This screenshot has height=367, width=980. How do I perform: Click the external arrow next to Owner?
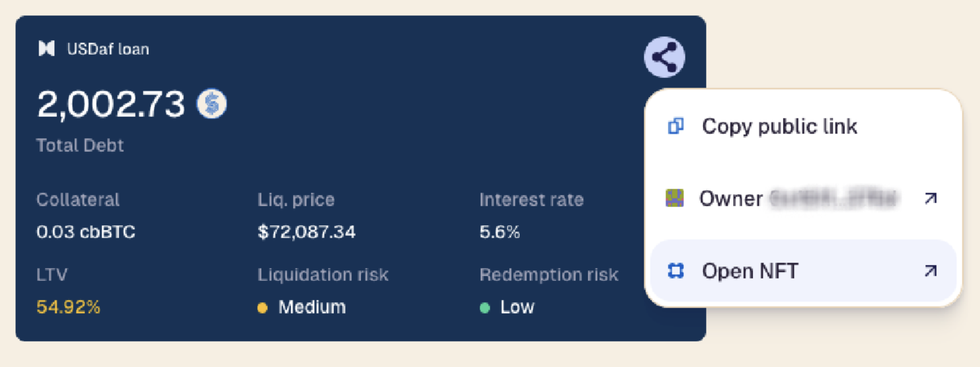pyautogui.click(x=931, y=198)
